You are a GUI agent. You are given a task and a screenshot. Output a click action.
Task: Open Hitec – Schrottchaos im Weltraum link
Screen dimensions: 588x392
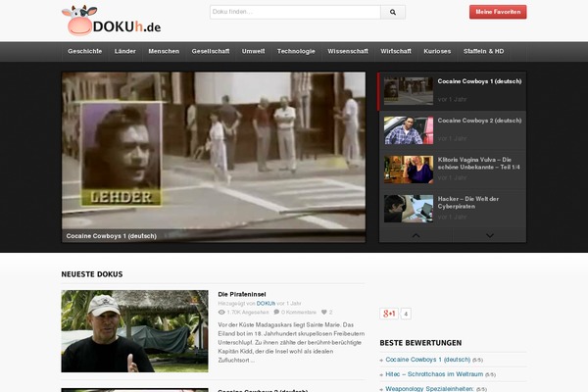[434, 374]
